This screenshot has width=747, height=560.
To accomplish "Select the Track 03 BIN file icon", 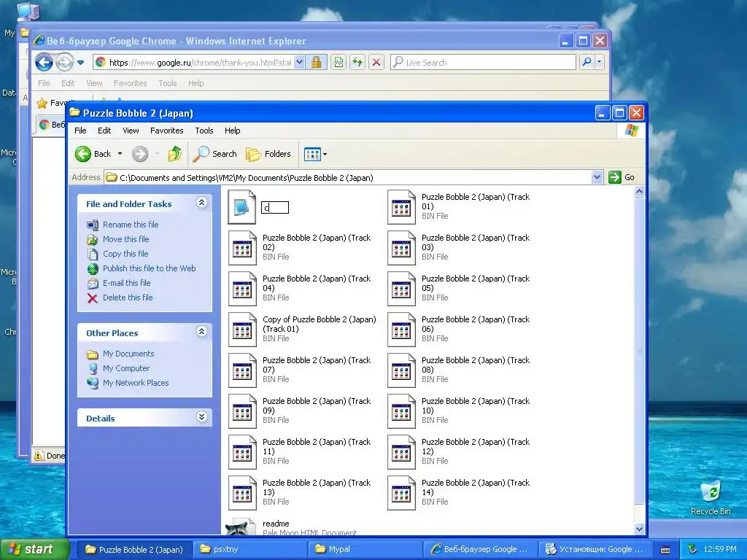I will (x=401, y=248).
